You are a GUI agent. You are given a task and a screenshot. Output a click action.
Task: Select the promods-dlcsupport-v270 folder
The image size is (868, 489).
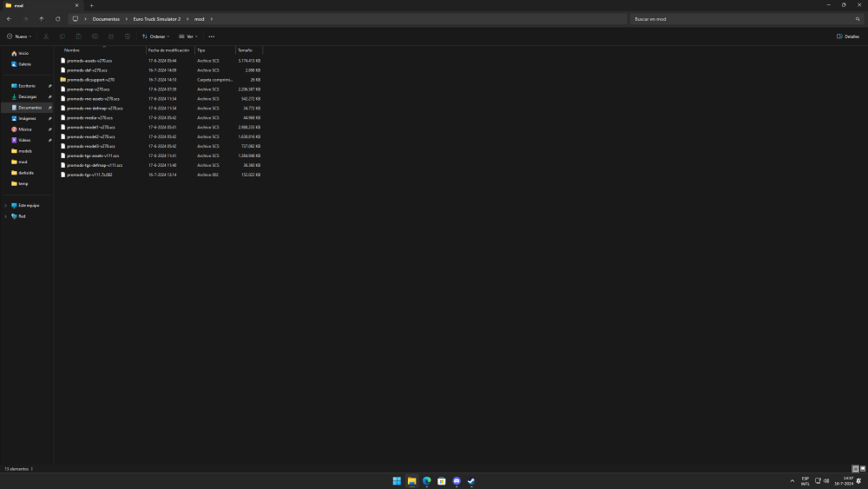90,80
